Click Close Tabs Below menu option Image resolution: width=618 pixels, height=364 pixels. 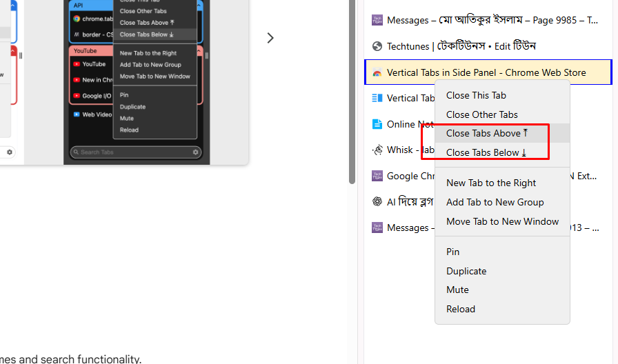click(502, 152)
